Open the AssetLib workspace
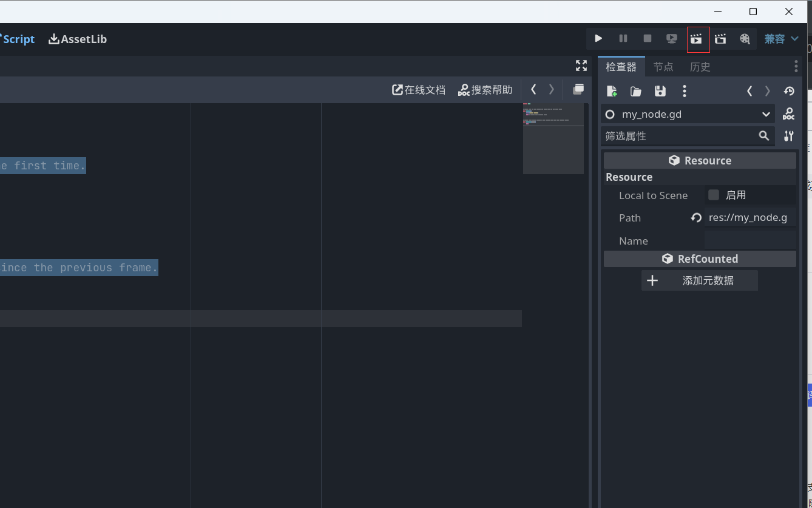Viewport: 812px width, 508px height. 78,39
